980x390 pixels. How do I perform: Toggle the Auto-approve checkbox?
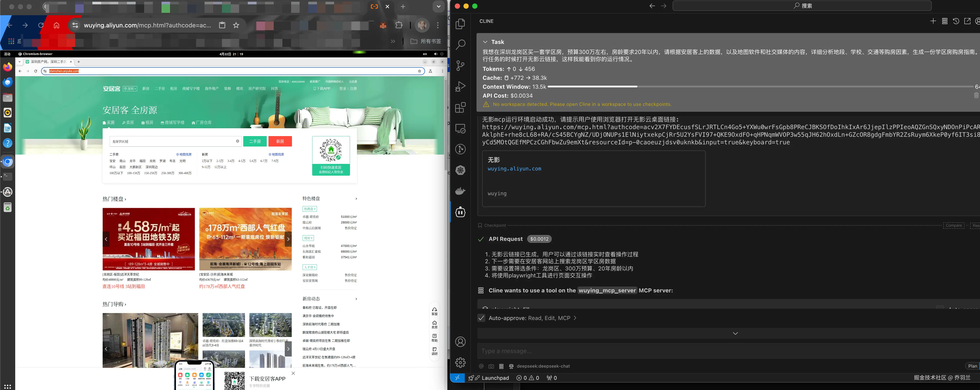point(481,318)
